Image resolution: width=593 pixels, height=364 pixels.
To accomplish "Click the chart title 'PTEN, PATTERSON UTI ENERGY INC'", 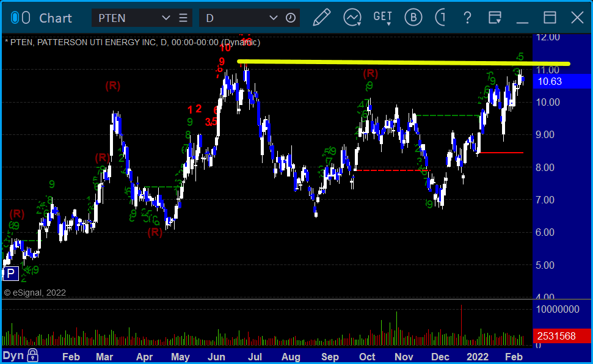I will 84,42.
